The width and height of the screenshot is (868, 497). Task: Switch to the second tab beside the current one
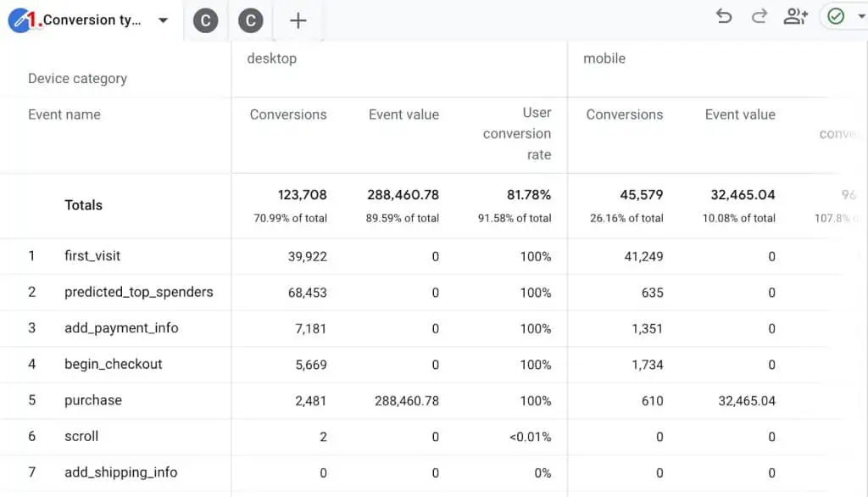pos(250,20)
